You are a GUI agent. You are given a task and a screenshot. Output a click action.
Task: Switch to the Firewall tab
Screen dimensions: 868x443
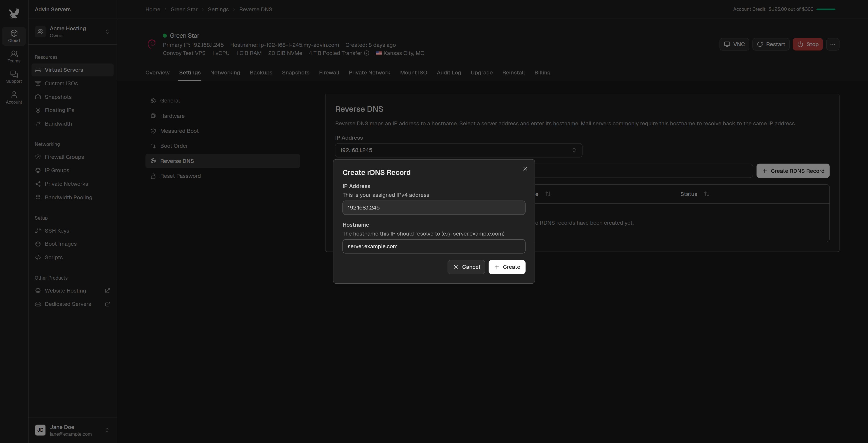click(329, 73)
